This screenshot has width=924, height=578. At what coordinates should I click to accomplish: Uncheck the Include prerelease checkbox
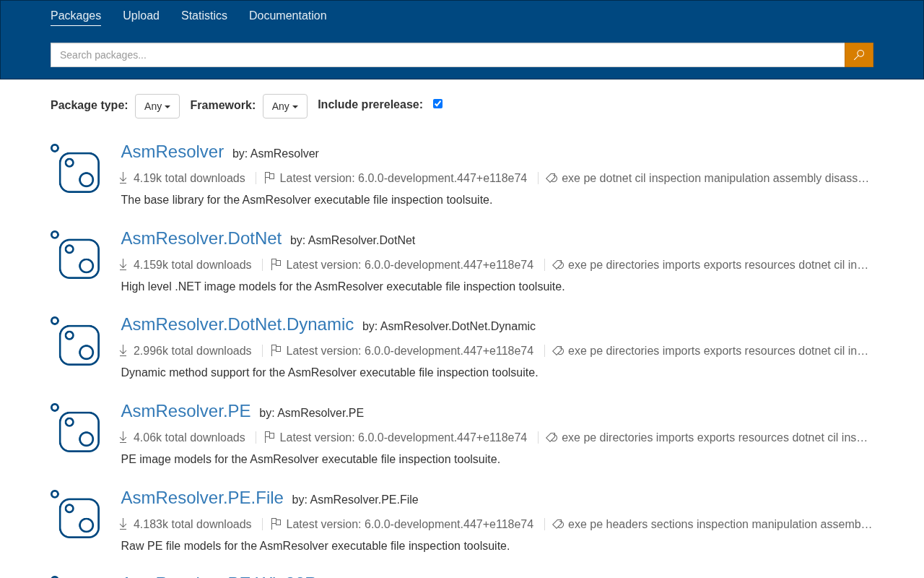(x=437, y=104)
